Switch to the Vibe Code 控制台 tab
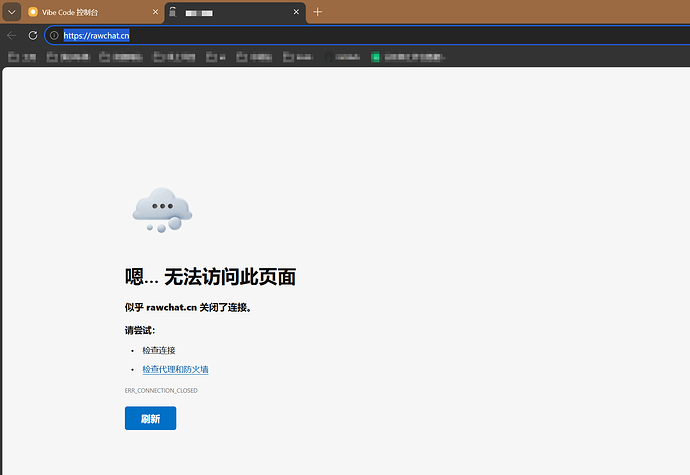 click(x=93, y=12)
